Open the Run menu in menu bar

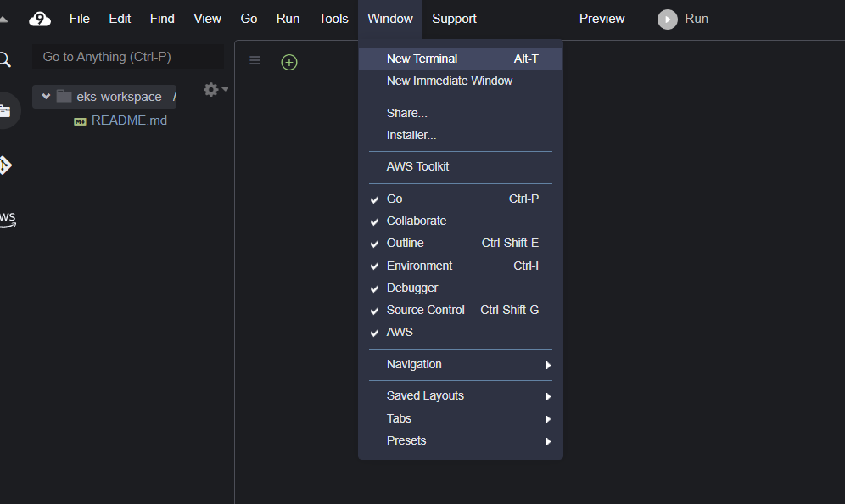point(288,19)
